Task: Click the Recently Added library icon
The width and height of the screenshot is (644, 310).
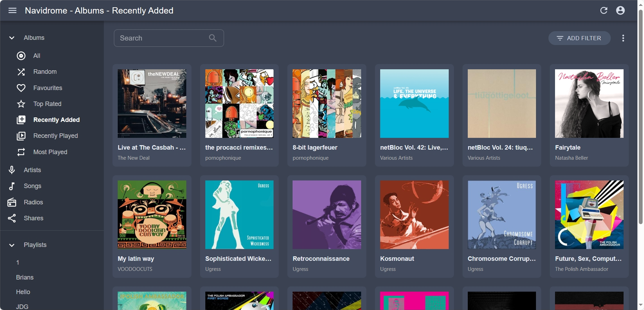Action: [x=21, y=120]
